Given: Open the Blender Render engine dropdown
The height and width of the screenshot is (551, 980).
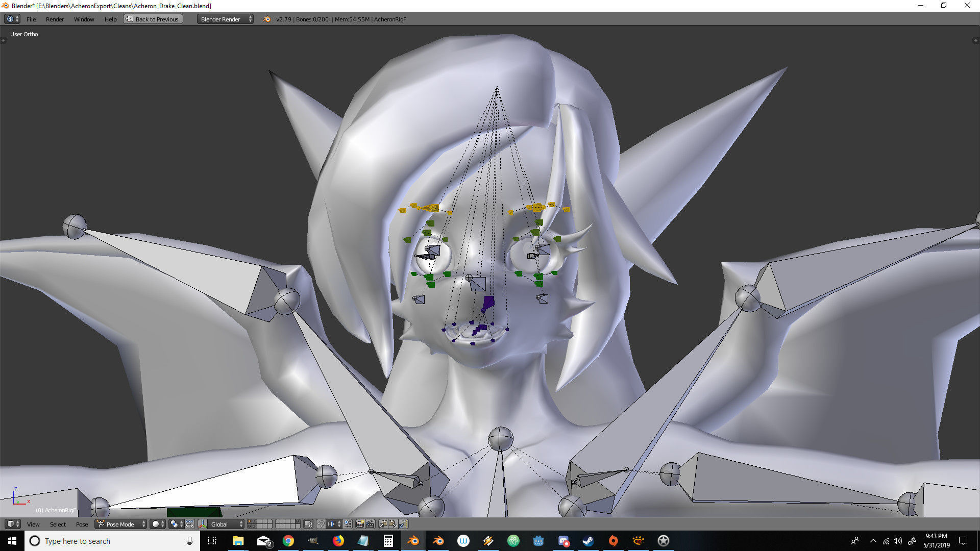Looking at the screenshot, I should coord(225,19).
